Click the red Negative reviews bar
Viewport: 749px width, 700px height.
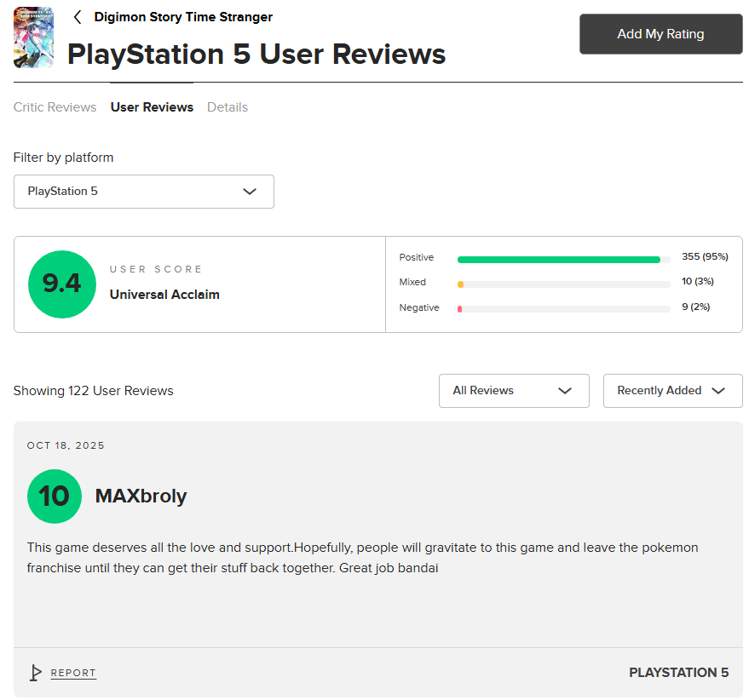click(x=459, y=309)
